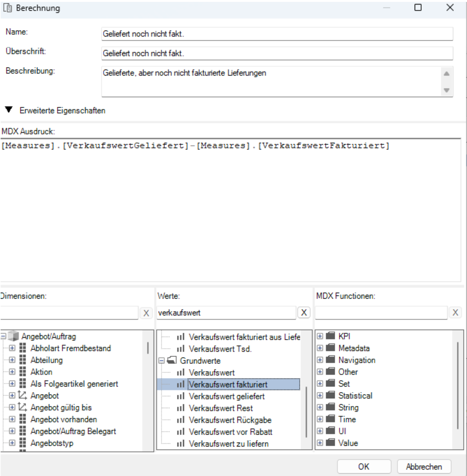
Task: Expand the Metadata functions folder
Action: pos(320,348)
